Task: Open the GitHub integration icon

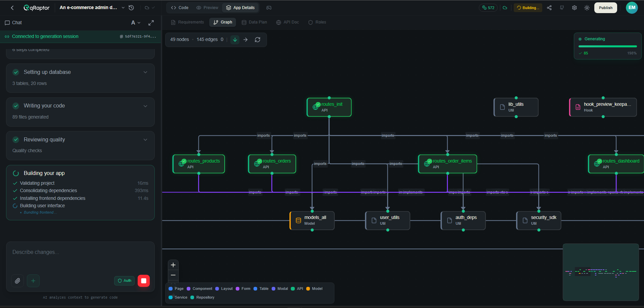Action: 562,8
